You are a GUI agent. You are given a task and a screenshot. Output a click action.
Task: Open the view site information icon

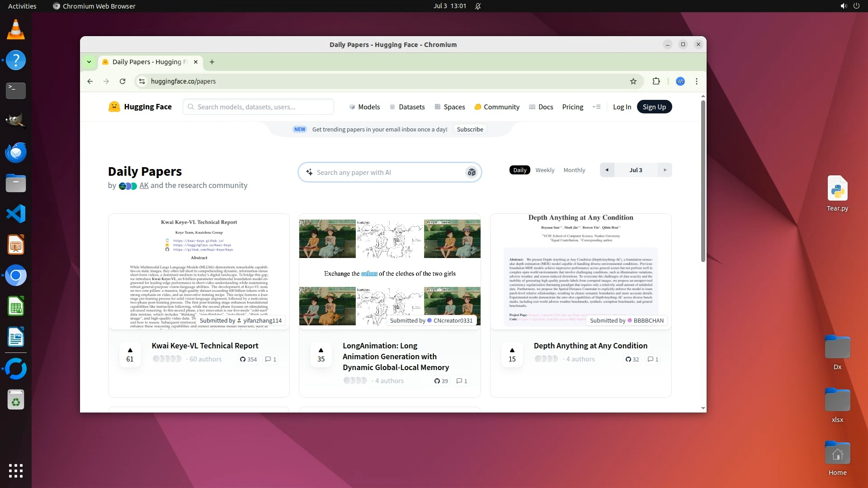pos(142,81)
